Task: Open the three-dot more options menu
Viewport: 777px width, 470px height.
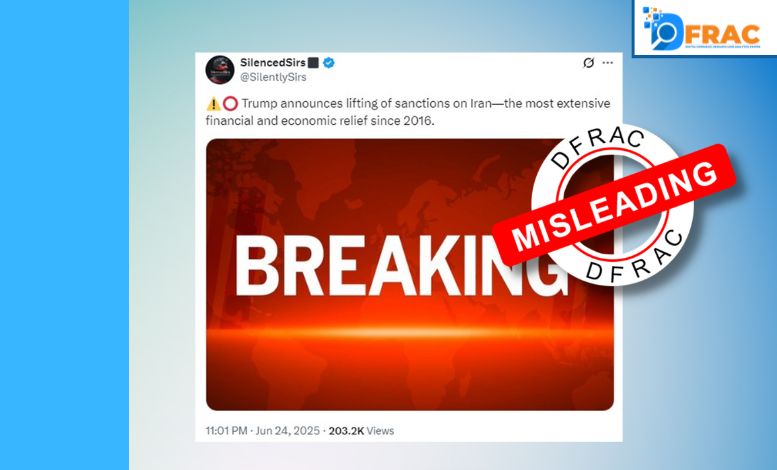Action: pos(608,62)
